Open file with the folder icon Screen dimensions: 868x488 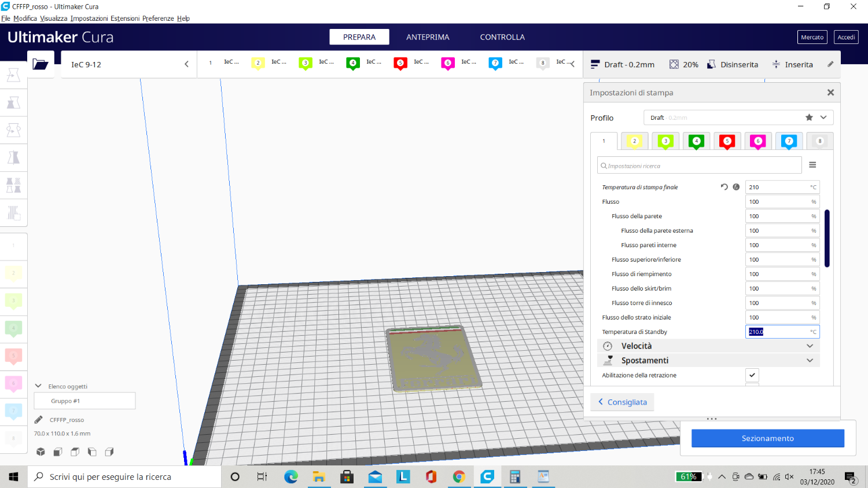pyautogui.click(x=41, y=64)
